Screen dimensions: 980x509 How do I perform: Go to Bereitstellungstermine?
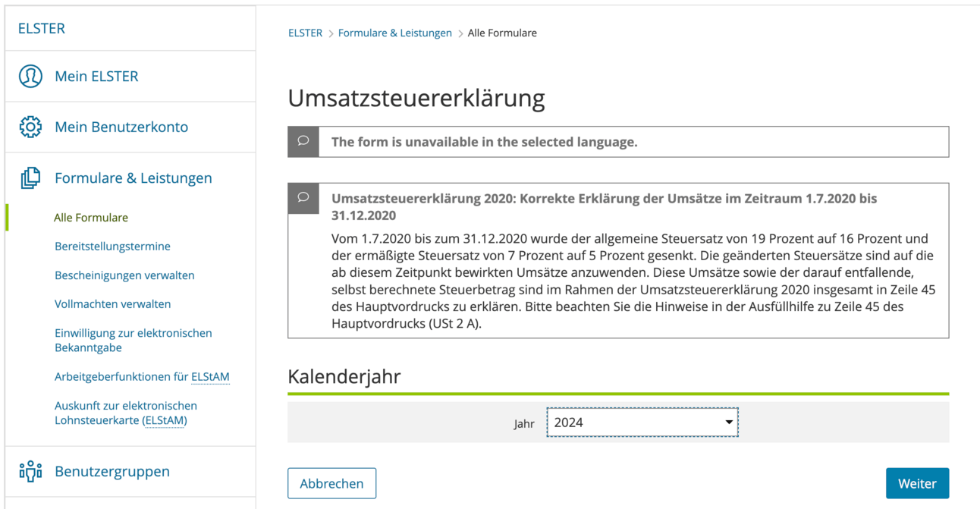[x=112, y=247]
